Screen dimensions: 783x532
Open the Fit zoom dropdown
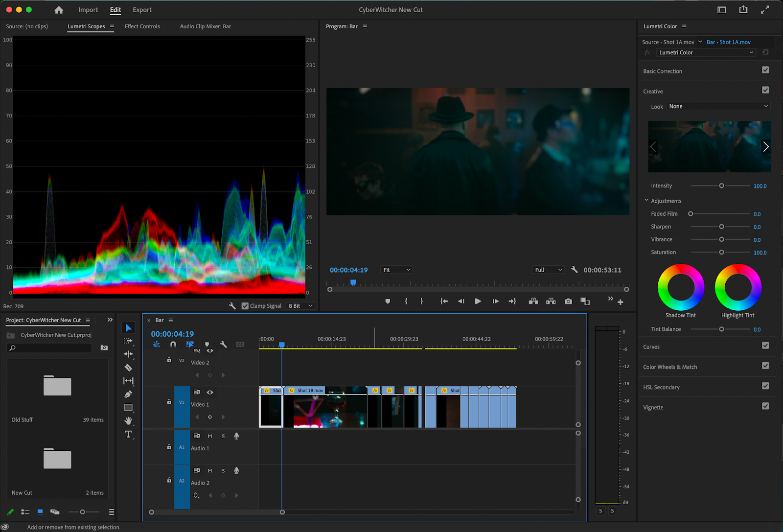coord(396,269)
